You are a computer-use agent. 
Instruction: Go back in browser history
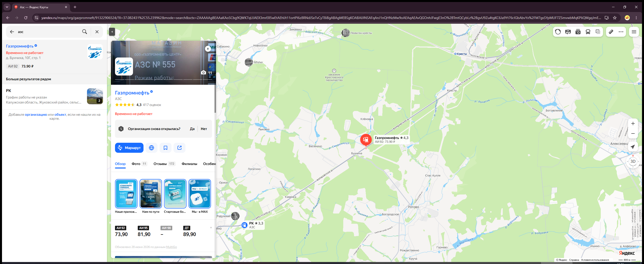tap(8, 18)
